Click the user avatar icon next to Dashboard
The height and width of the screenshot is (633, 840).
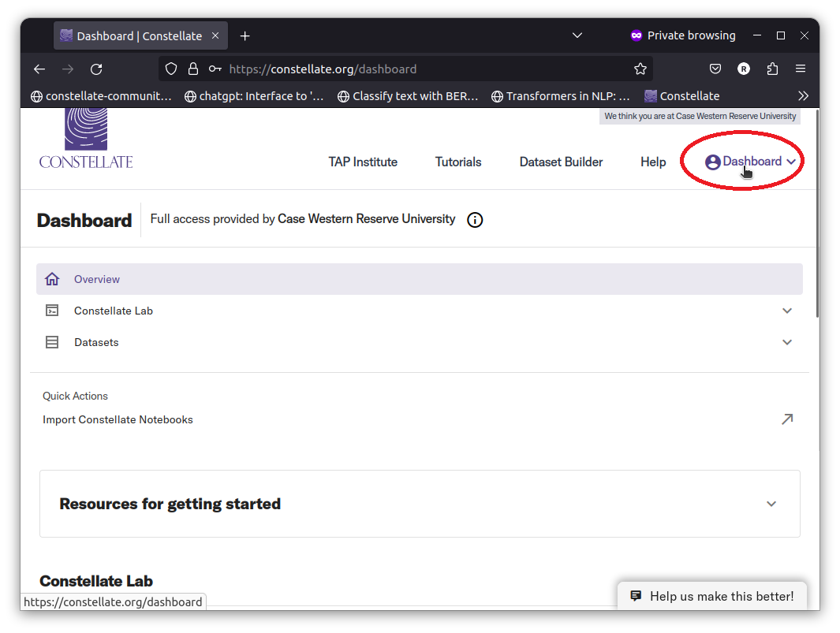pos(712,162)
